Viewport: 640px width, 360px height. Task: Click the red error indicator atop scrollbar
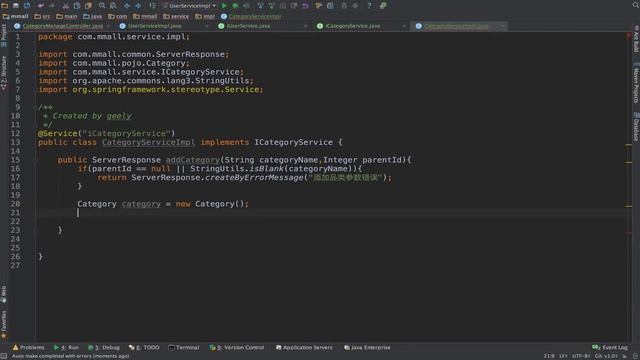tap(629, 36)
